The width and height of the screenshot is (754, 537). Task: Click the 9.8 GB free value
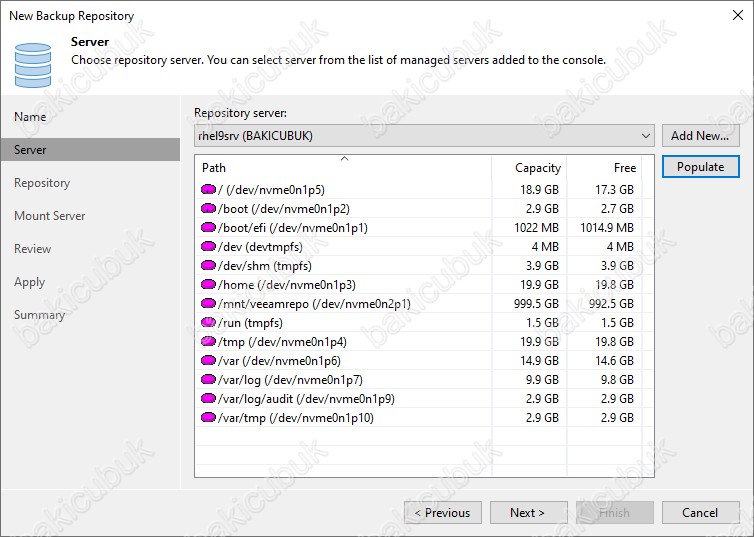click(x=617, y=380)
